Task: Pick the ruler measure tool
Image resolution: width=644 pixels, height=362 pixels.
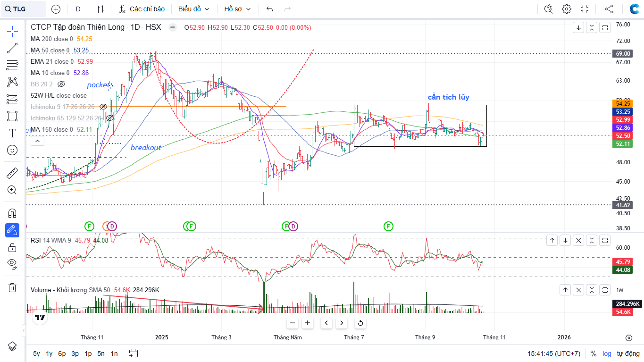Action: tap(12, 173)
